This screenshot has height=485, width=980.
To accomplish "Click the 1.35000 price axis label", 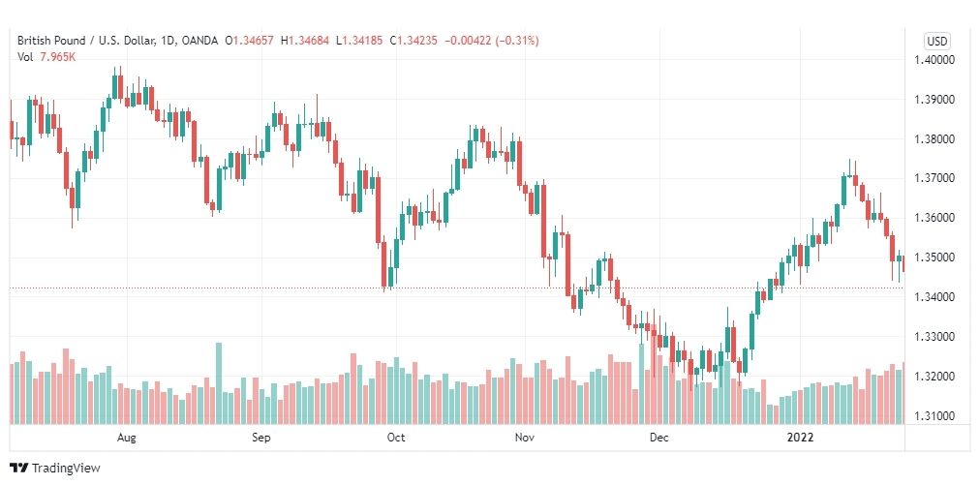I will point(936,258).
